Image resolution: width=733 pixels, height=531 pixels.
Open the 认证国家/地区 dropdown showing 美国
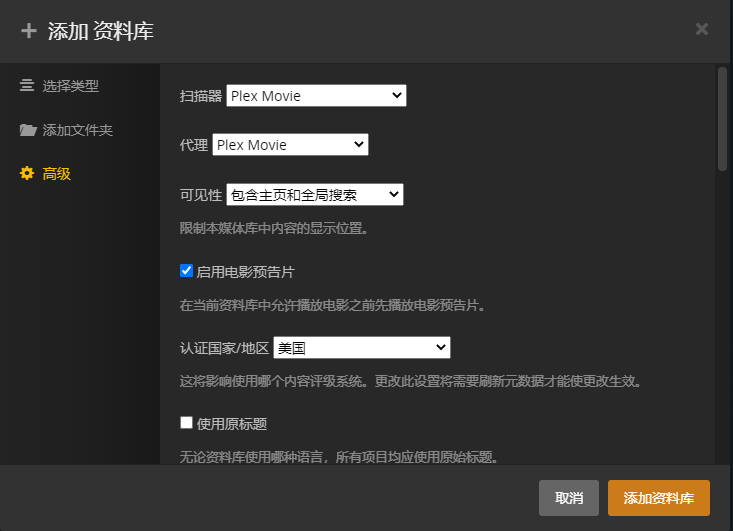(x=362, y=347)
